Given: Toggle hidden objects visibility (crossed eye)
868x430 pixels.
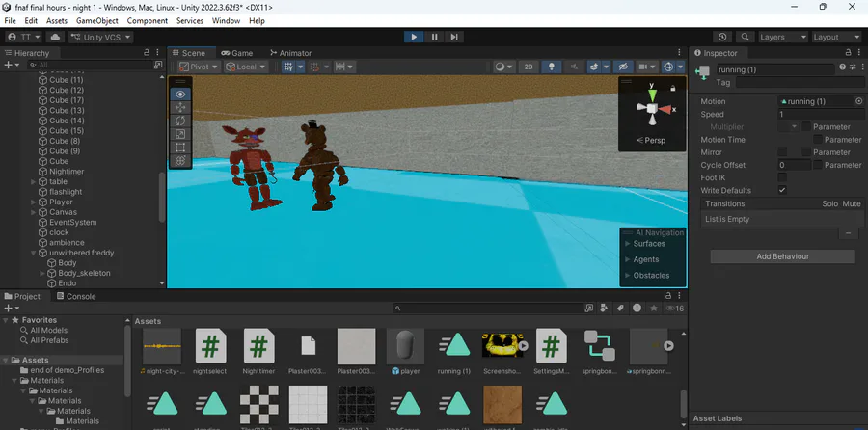Looking at the screenshot, I should (623, 67).
